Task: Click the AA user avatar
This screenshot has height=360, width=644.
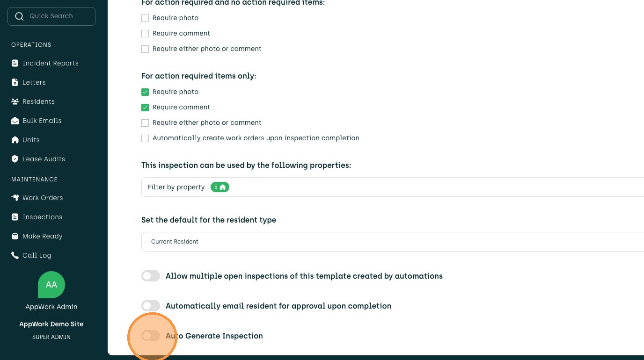Action: pyautogui.click(x=51, y=285)
